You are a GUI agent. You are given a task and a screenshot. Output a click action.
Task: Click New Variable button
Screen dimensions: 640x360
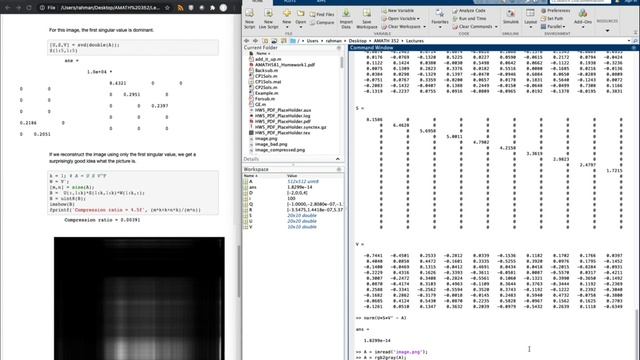pos(398,11)
